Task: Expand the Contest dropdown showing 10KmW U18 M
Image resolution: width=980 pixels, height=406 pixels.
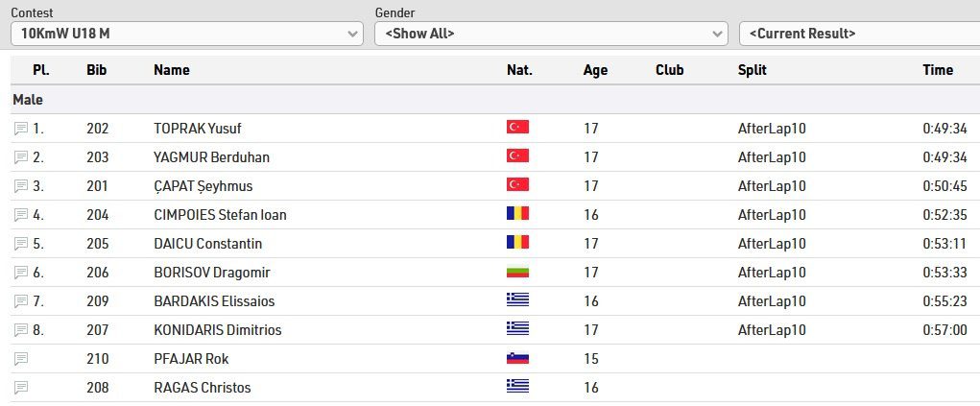Action: 187,34
